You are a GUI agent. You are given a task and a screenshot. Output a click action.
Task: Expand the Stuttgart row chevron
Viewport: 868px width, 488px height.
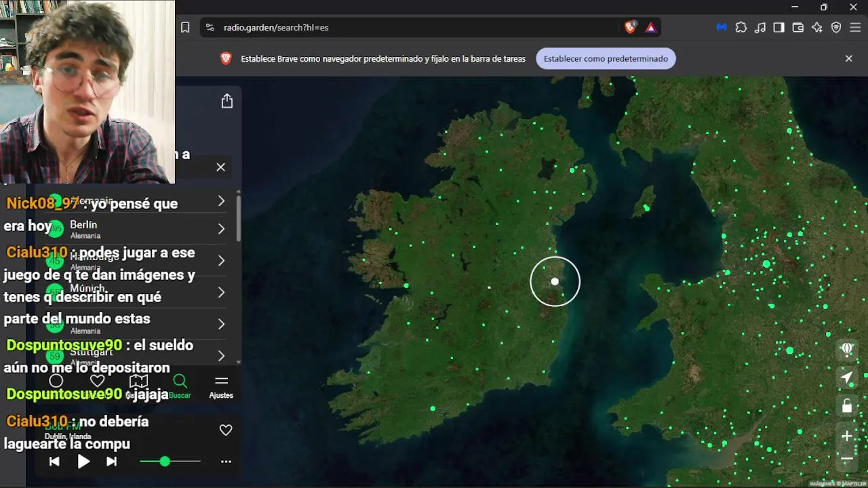221,356
